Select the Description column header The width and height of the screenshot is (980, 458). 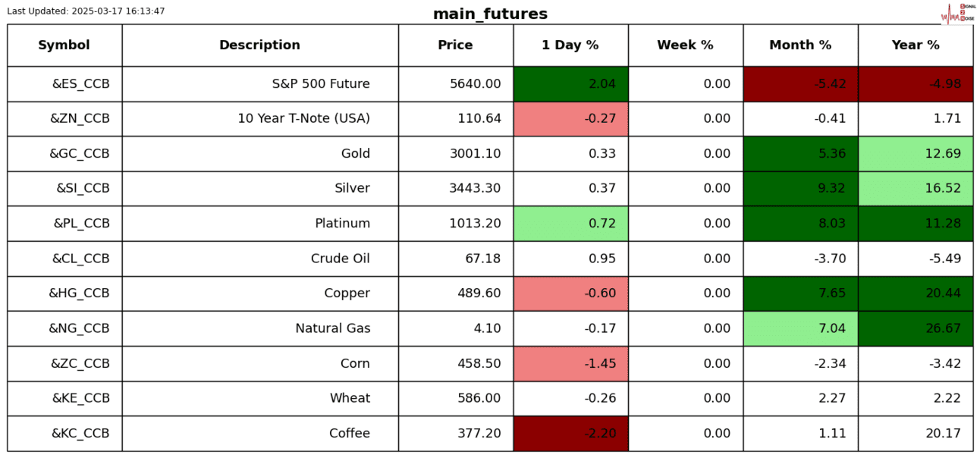coord(259,45)
